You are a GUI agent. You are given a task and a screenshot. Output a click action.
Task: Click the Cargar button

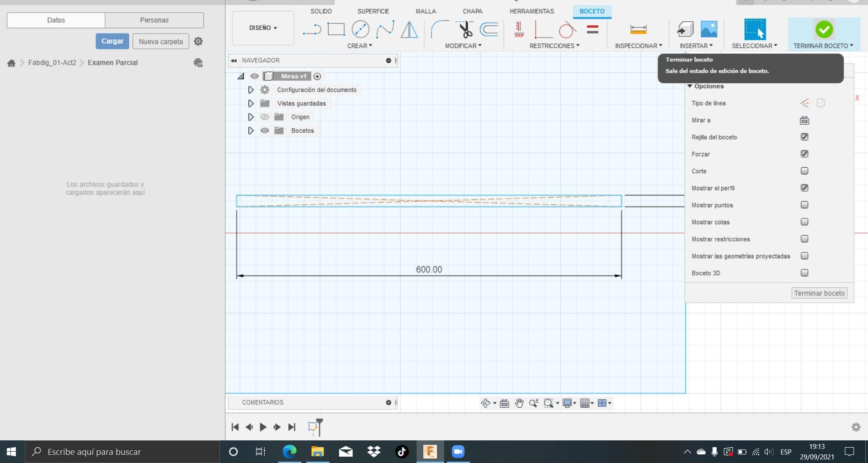point(112,41)
